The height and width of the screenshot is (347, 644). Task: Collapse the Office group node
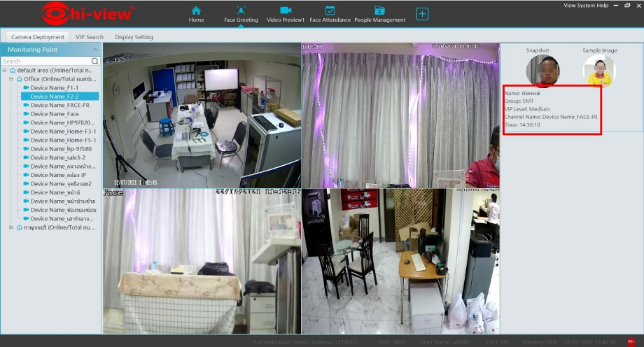tap(10, 79)
